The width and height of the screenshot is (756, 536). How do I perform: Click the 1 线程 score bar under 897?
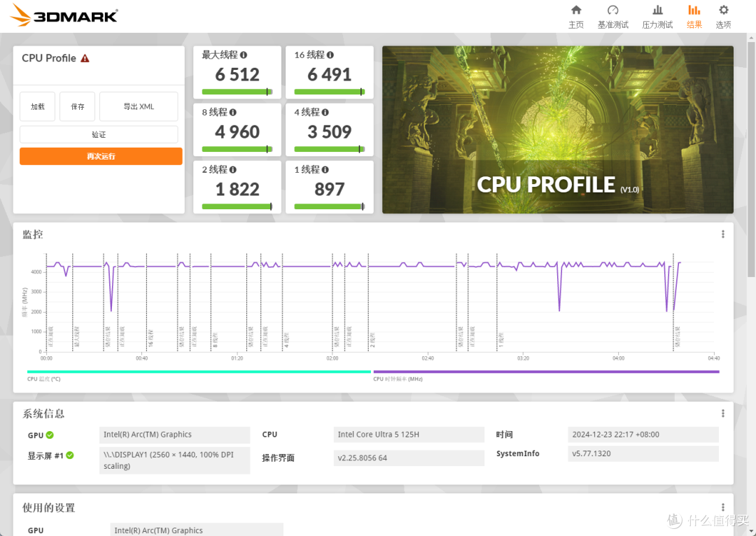[329, 206]
